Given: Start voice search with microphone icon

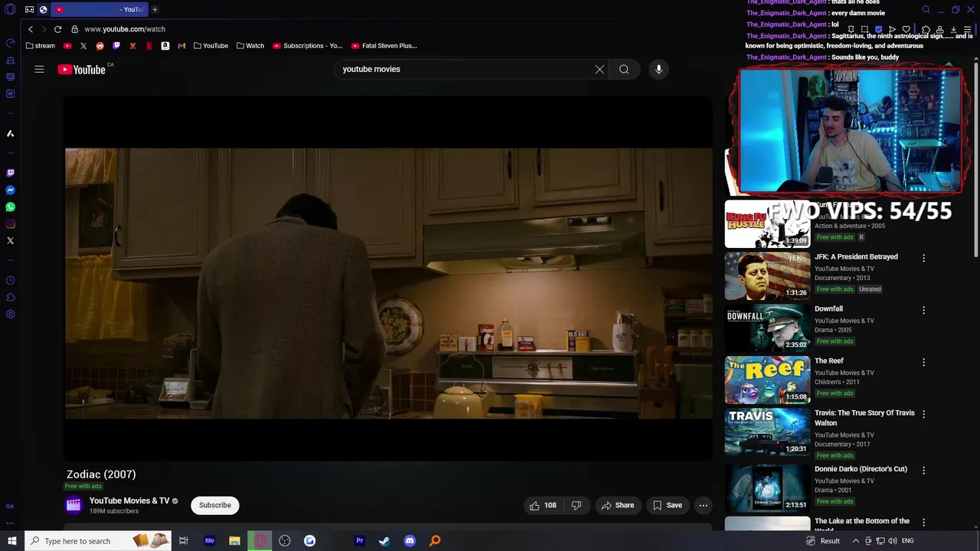Looking at the screenshot, I should 658,69.
